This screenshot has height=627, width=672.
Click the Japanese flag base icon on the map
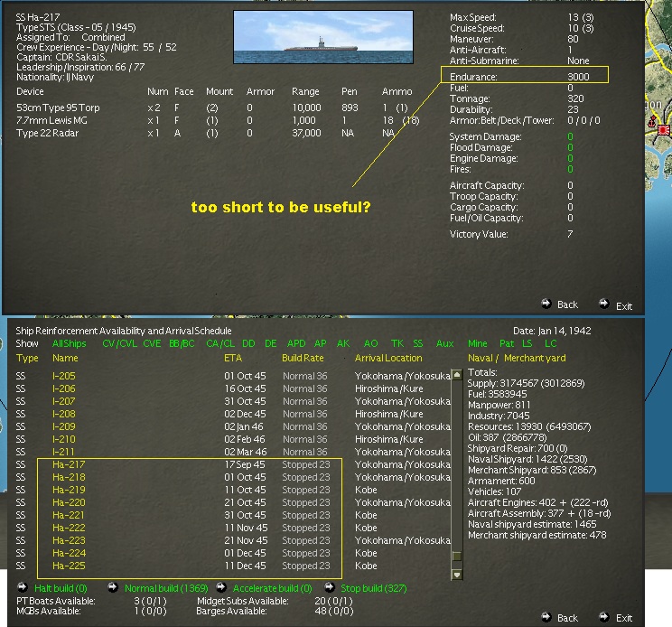(664, 129)
